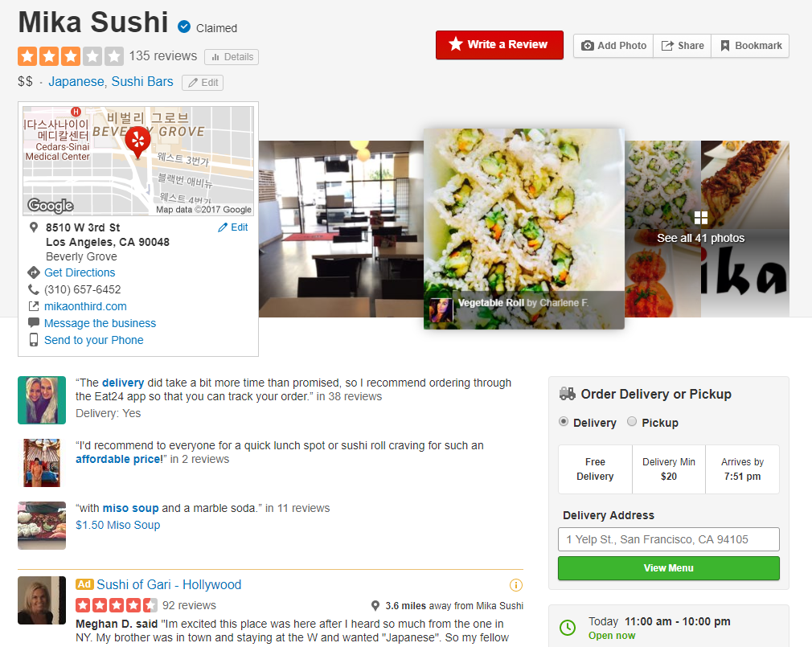Click the green View Menu button
Viewport: 812px width, 647px height.
click(x=669, y=567)
